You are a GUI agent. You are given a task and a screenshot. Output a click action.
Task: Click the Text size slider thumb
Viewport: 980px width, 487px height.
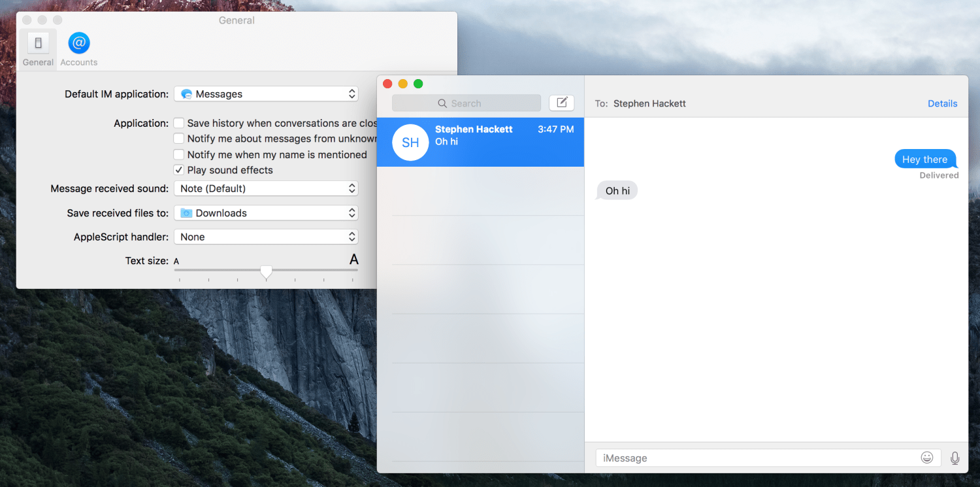(x=266, y=272)
